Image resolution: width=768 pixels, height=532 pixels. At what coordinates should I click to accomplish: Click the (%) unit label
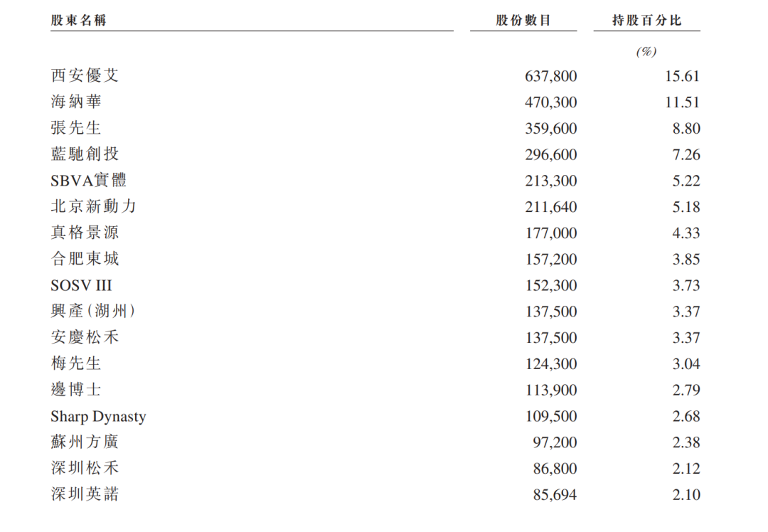tap(646, 51)
